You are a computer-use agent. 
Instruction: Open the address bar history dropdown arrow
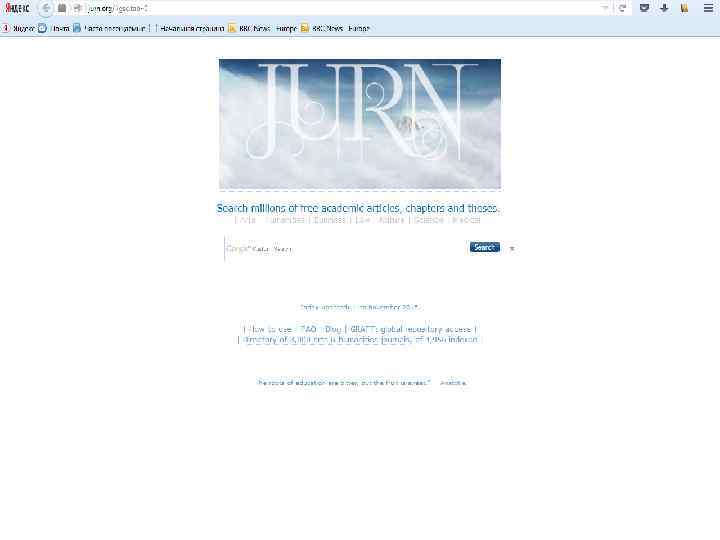(604, 8)
